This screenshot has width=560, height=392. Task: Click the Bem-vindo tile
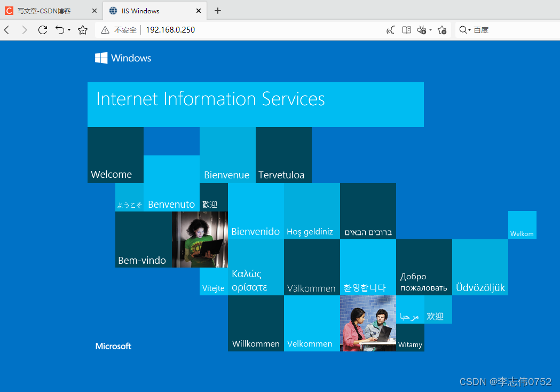click(144, 239)
